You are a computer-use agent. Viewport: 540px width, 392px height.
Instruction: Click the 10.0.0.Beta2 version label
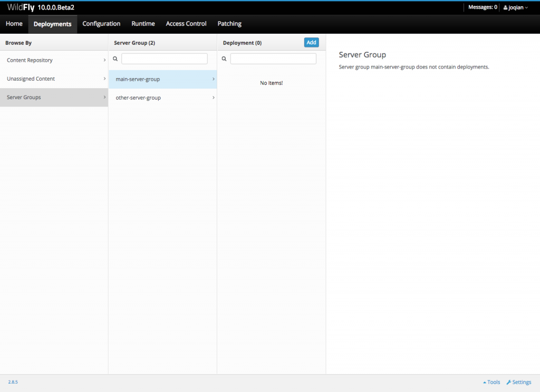56,7
